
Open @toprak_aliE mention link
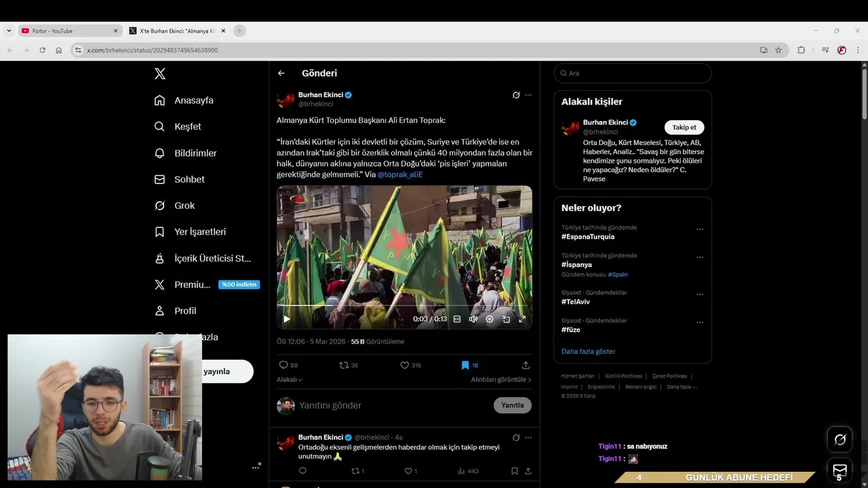tap(400, 175)
